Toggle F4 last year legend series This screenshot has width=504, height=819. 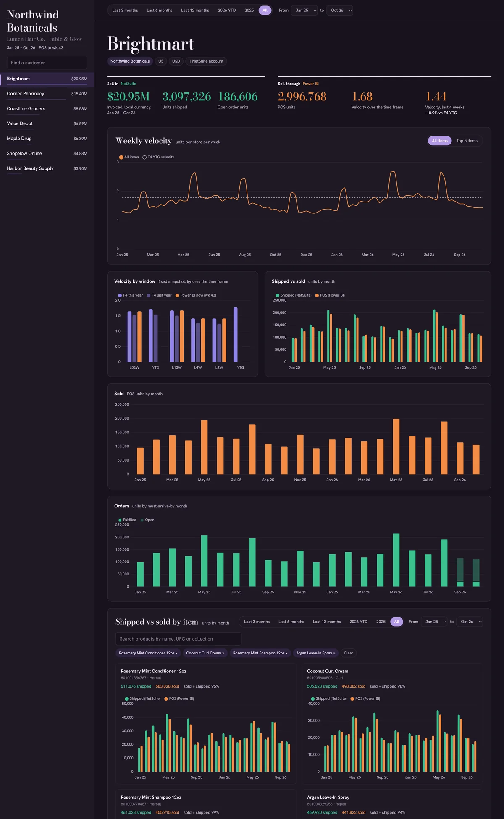point(159,295)
